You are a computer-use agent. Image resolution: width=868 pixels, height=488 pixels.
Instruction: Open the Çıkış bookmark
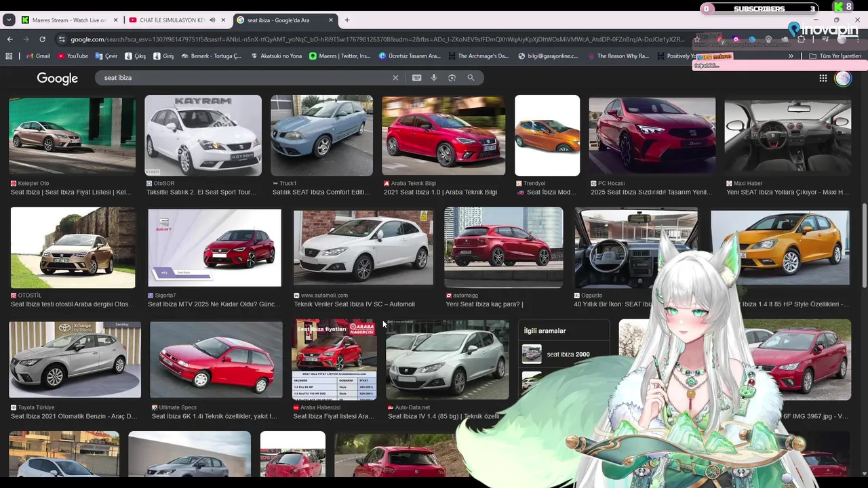136,56
